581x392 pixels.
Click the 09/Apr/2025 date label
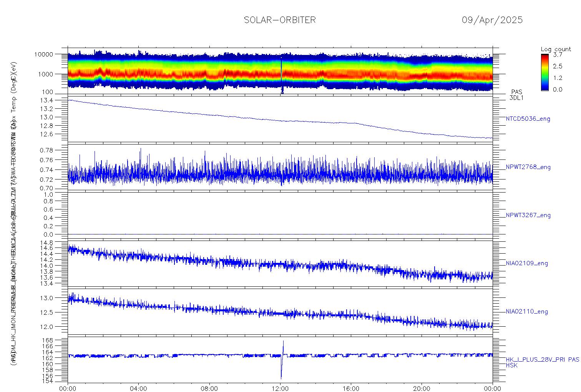(x=492, y=20)
